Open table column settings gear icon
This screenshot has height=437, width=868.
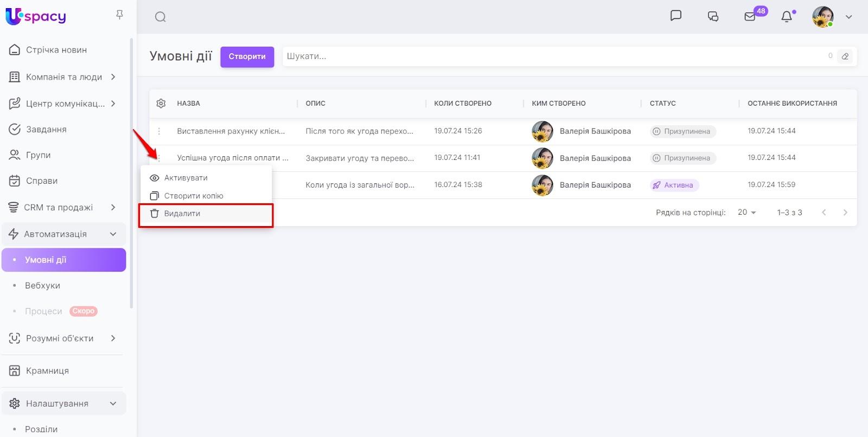pyautogui.click(x=161, y=103)
